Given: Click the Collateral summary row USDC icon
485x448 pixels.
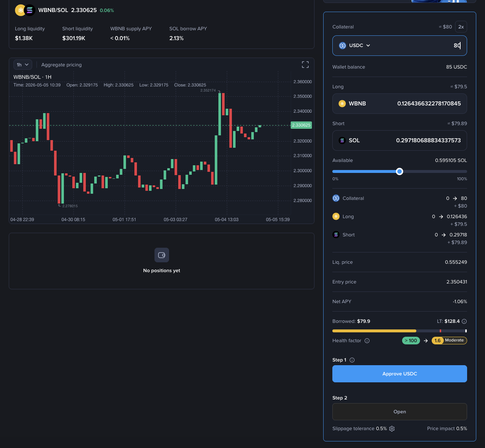Looking at the screenshot, I should coord(336,198).
